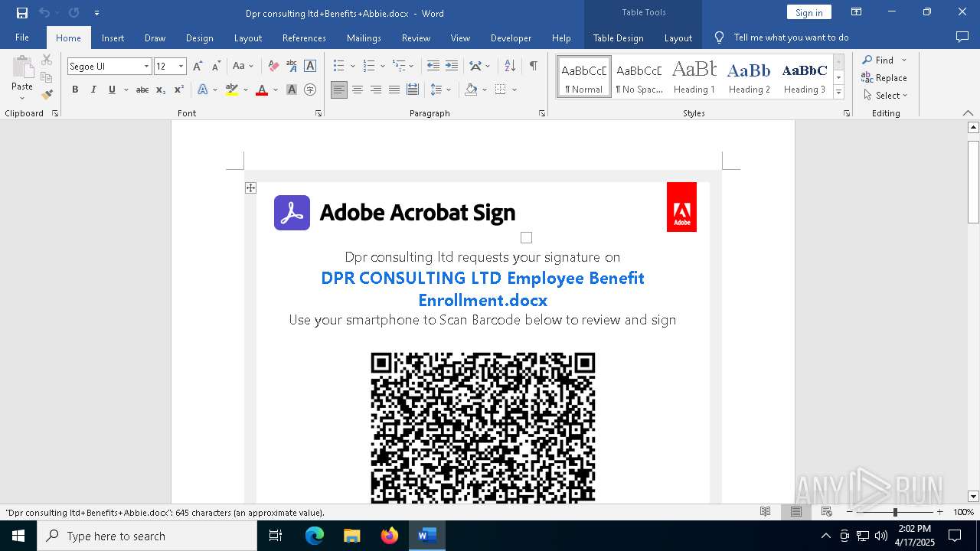Expand the Styles gallery More arrow
Screen dimensions: 980x551
[839, 93]
